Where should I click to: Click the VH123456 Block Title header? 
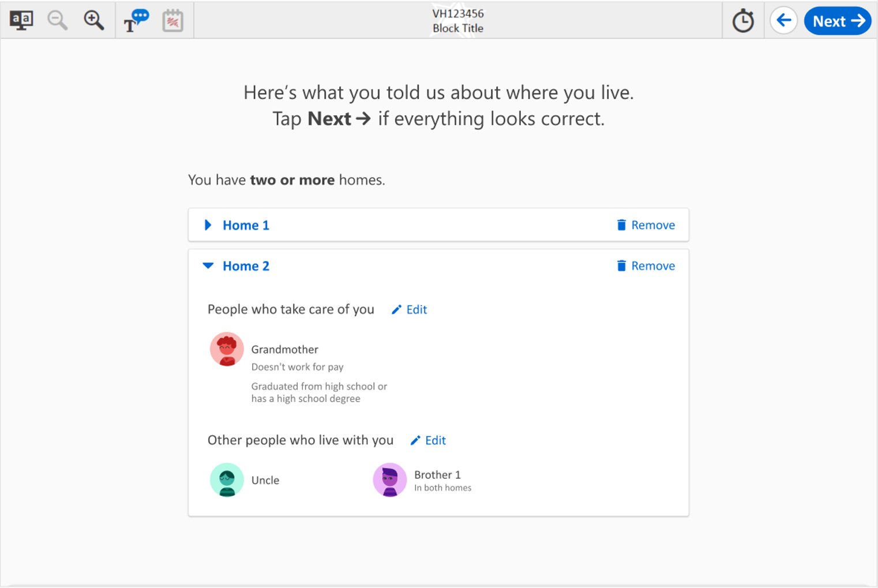click(458, 21)
